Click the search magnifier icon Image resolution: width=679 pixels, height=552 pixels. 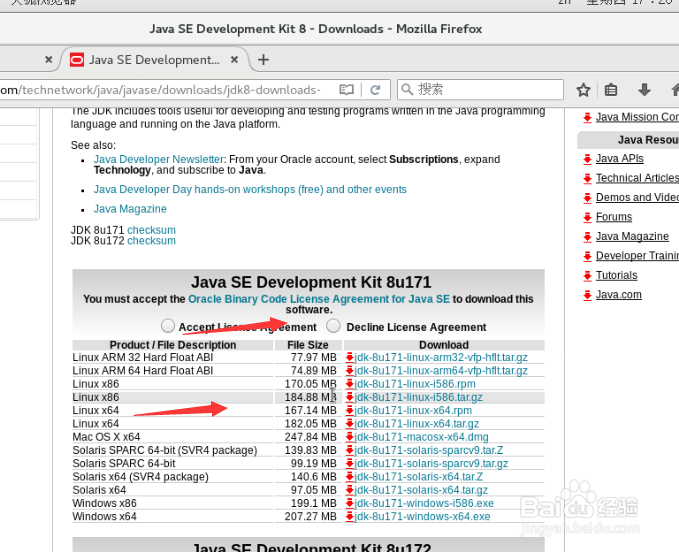coord(407,90)
